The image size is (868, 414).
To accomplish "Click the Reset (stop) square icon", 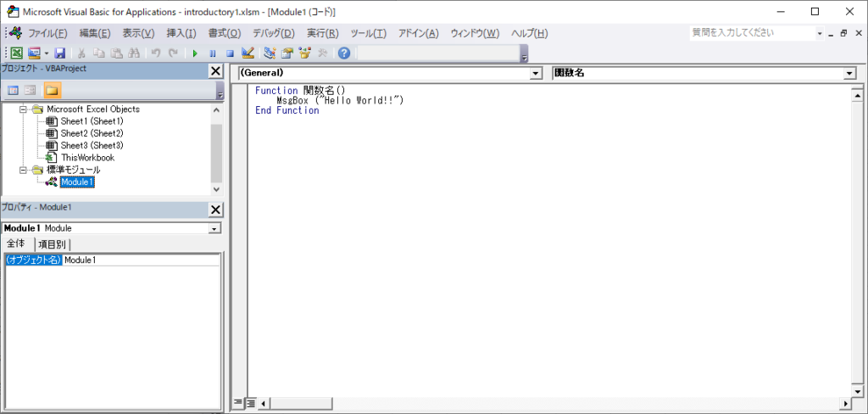I will coord(230,53).
